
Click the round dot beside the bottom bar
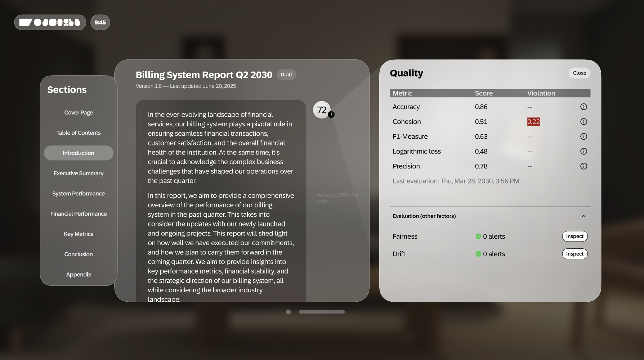pyautogui.click(x=288, y=312)
